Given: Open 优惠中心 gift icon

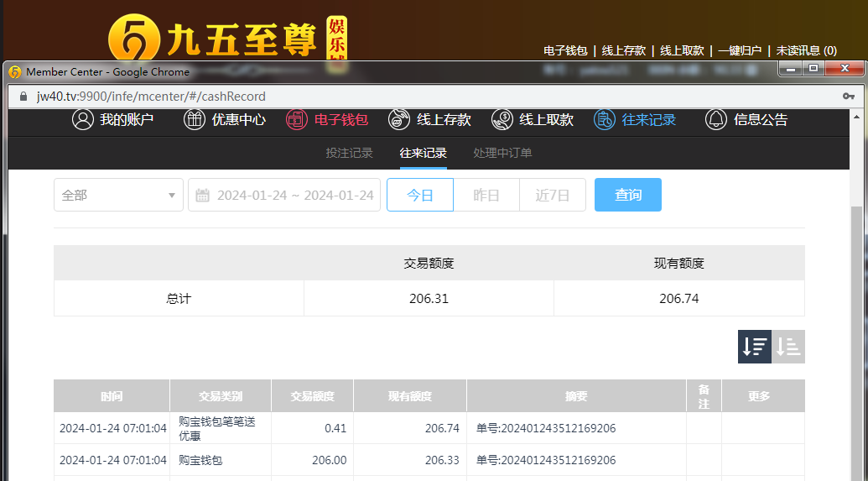Looking at the screenshot, I should point(195,119).
